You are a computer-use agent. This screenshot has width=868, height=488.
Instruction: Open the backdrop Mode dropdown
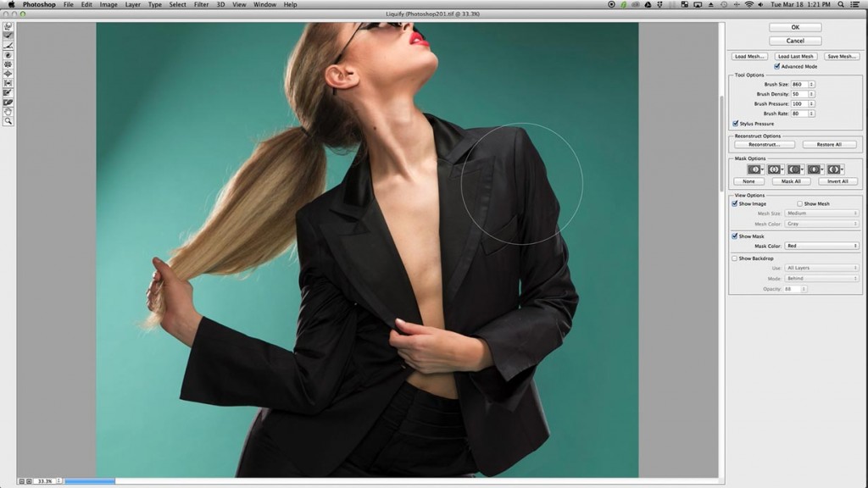[x=822, y=278]
